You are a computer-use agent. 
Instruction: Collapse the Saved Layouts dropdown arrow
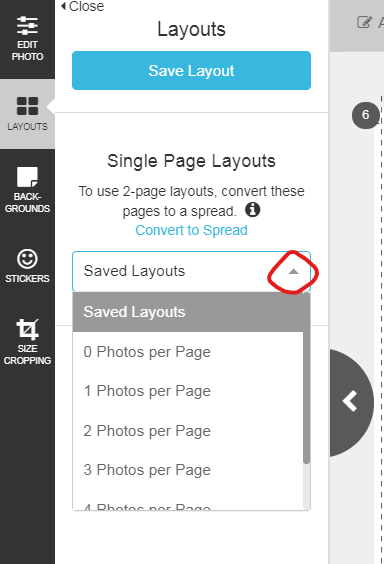(x=293, y=272)
